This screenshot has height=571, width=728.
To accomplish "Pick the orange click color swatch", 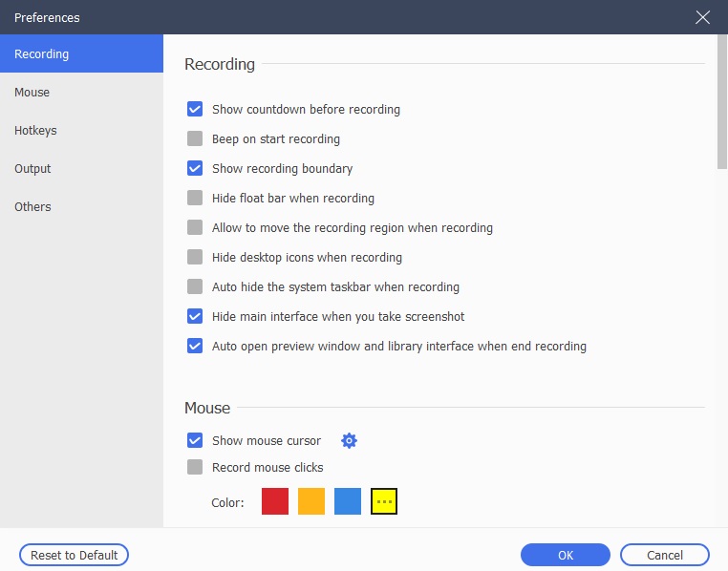I will [311, 501].
